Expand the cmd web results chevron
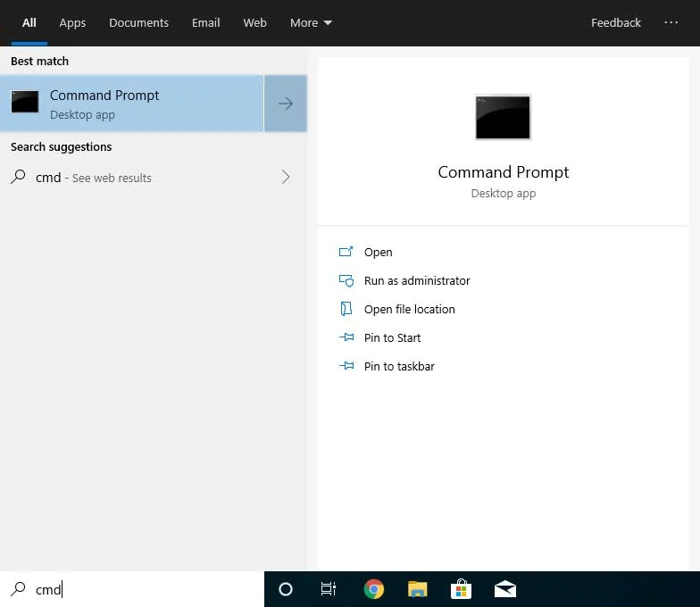The width and height of the screenshot is (700, 607). click(x=286, y=178)
